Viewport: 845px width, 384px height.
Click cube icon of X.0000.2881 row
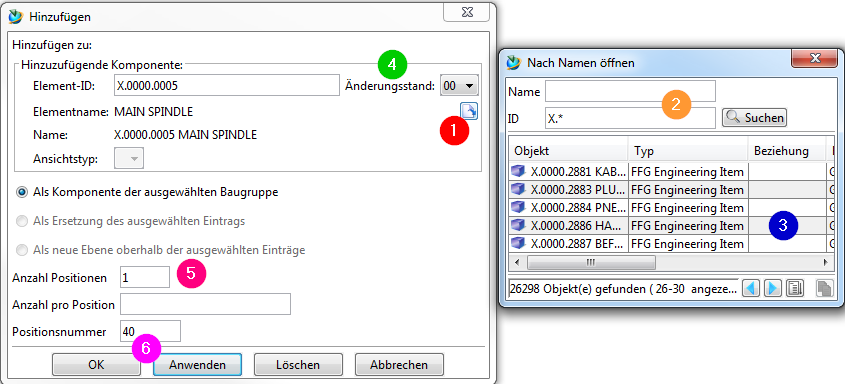click(518, 172)
